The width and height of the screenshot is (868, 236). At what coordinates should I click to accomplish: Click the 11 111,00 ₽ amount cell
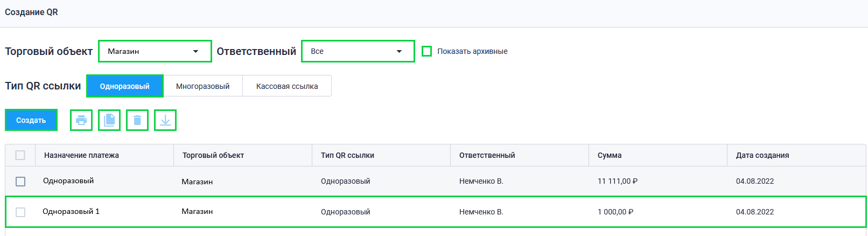point(618,182)
